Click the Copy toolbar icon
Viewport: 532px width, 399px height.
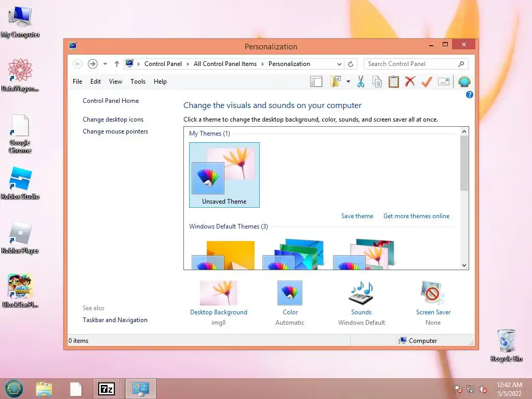(x=377, y=82)
